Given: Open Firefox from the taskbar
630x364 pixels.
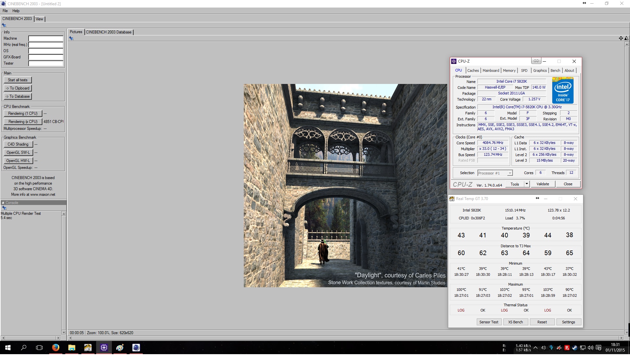Looking at the screenshot, I should 56,348.
